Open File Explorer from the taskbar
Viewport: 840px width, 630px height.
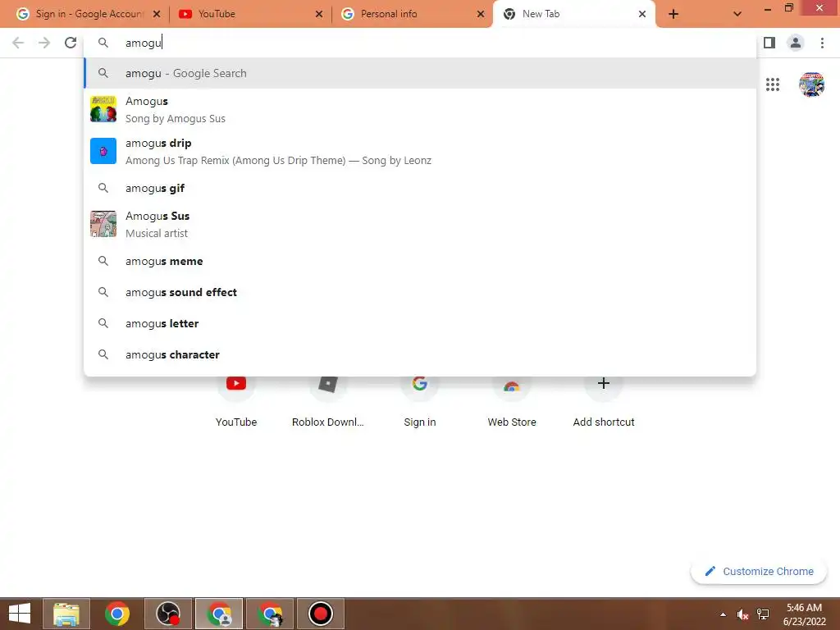point(66,614)
